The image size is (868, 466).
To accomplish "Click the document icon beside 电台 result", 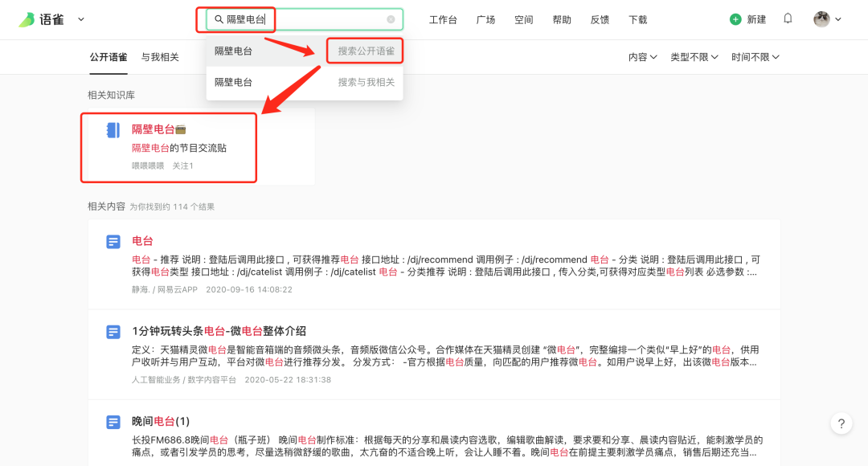I will [x=113, y=242].
